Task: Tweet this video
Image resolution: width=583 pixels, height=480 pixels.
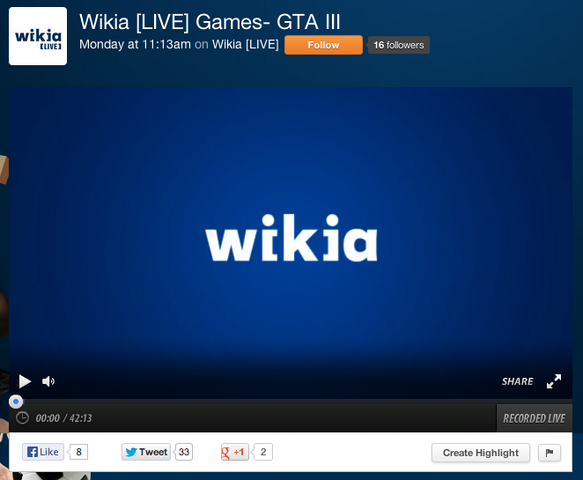Action: 146,452
